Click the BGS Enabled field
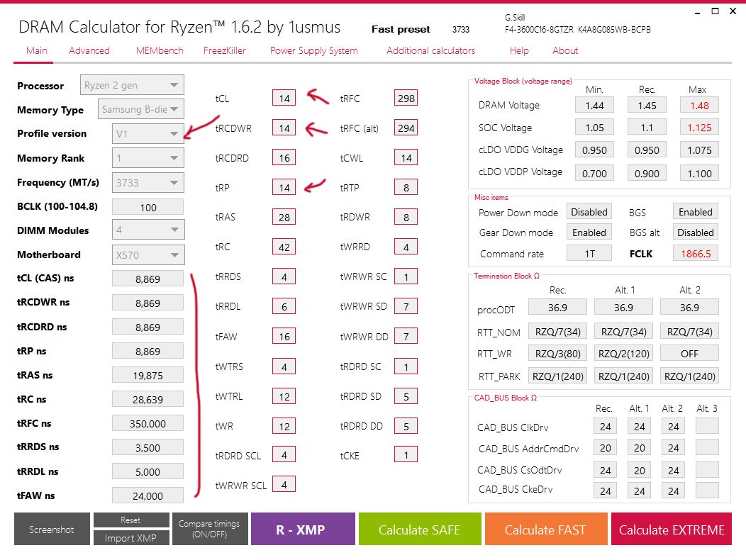746x560 pixels. tap(696, 212)
